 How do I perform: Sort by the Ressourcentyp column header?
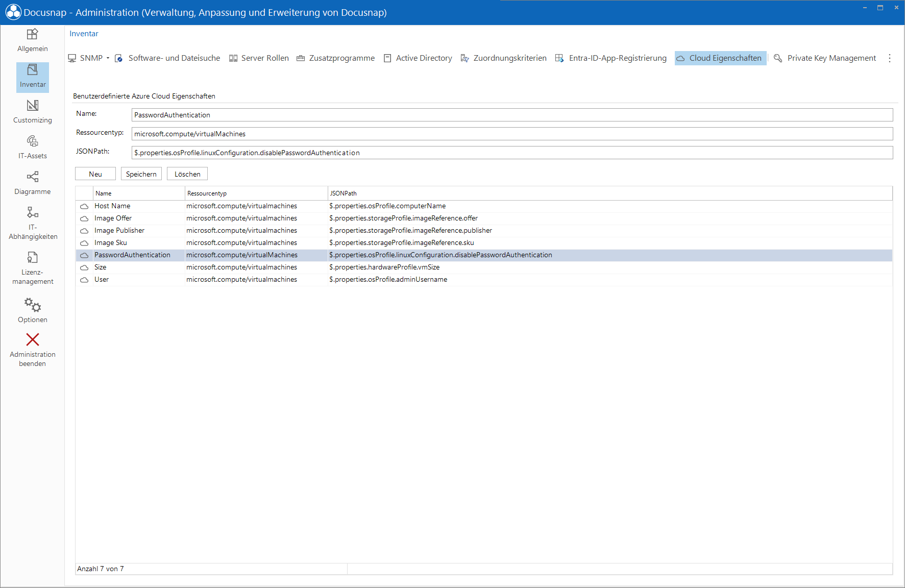[256, 193]
